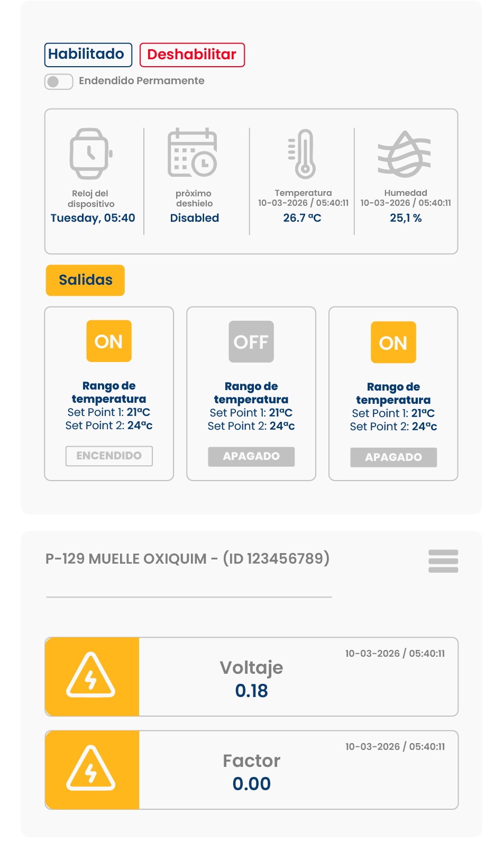Toggle the third output ON switch
The width and height of the screenshot is (503, 868).
393,343
